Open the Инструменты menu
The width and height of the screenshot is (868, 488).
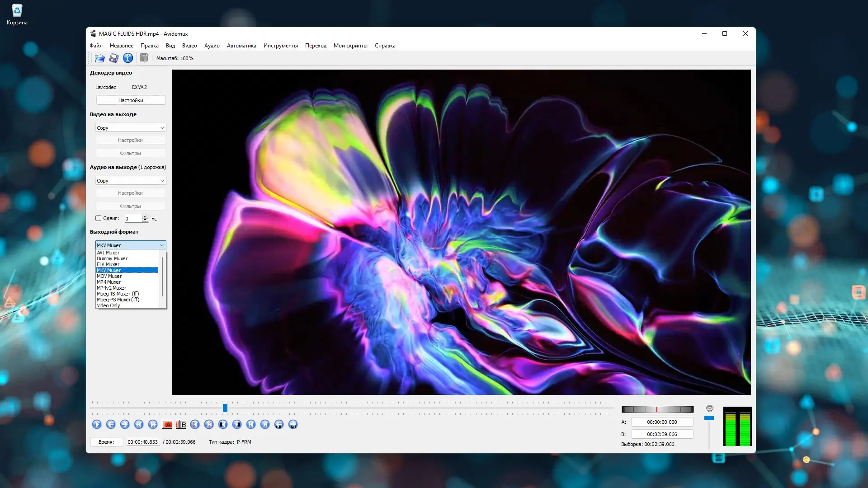click(280, 46)
